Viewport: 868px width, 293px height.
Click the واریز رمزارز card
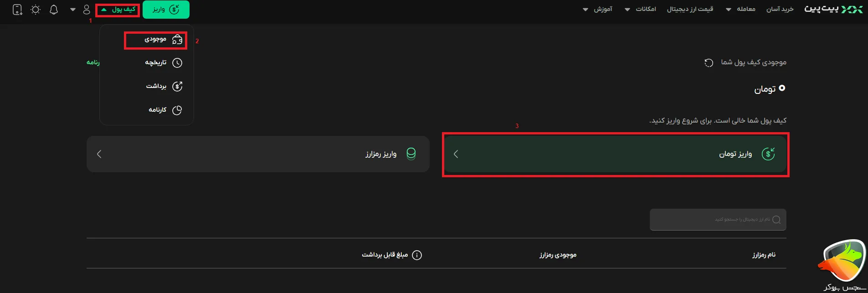pos(258,154)
